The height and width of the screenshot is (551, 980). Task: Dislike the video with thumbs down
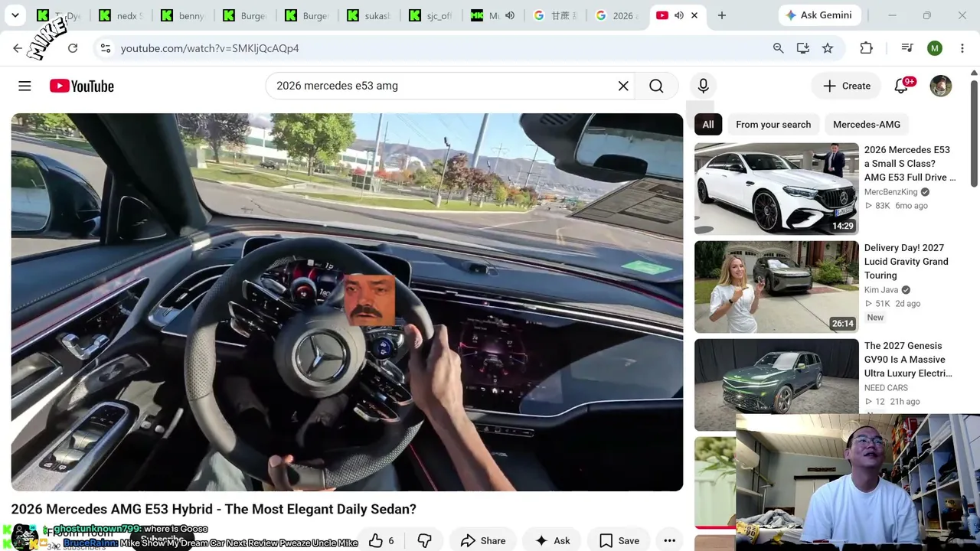(424, 541)
